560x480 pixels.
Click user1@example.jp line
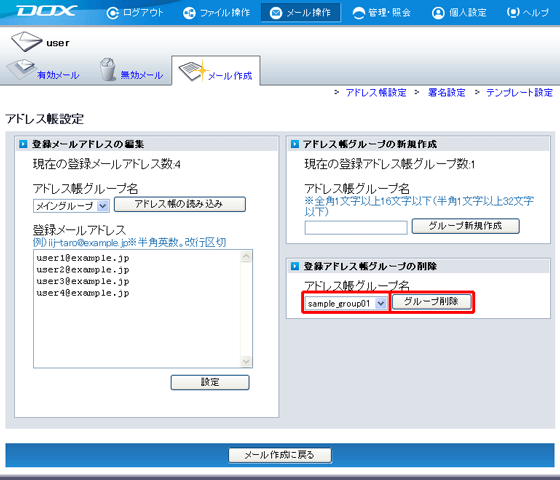82,258
